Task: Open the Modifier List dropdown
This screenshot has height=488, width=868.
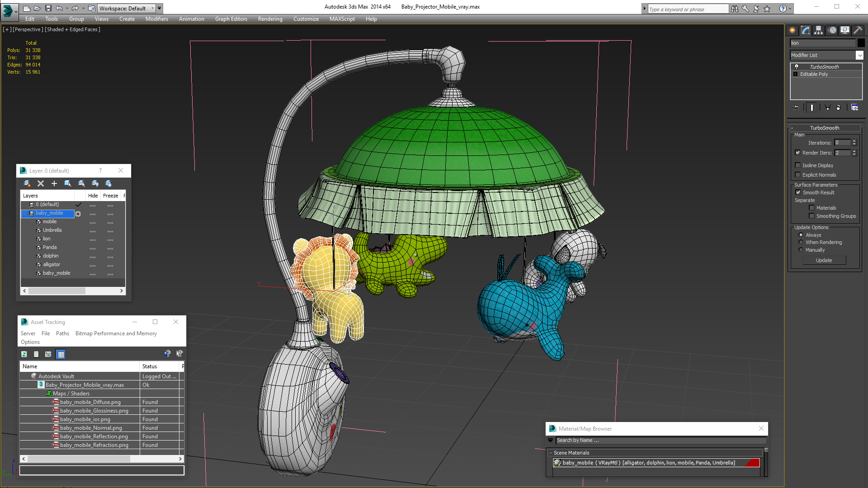Action: 859,55
